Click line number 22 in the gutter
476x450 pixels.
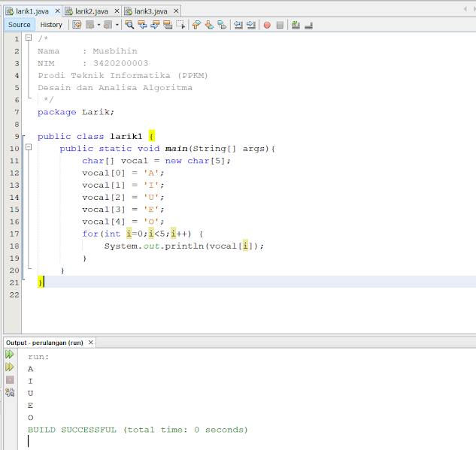point(14,294)
